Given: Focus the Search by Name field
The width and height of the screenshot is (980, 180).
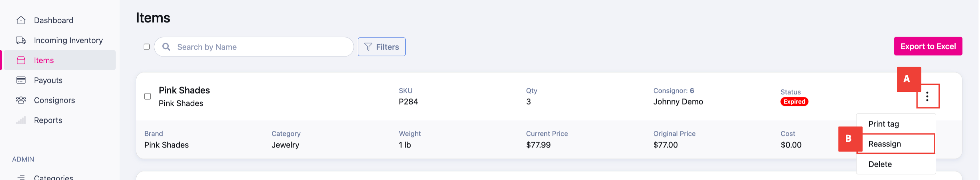Looking at the screenshot, I should (x=254, y=47).
